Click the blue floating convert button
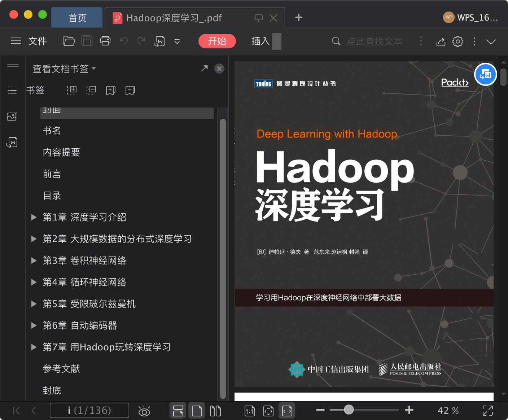The image size is (508, 420). [x=485, y=74]
